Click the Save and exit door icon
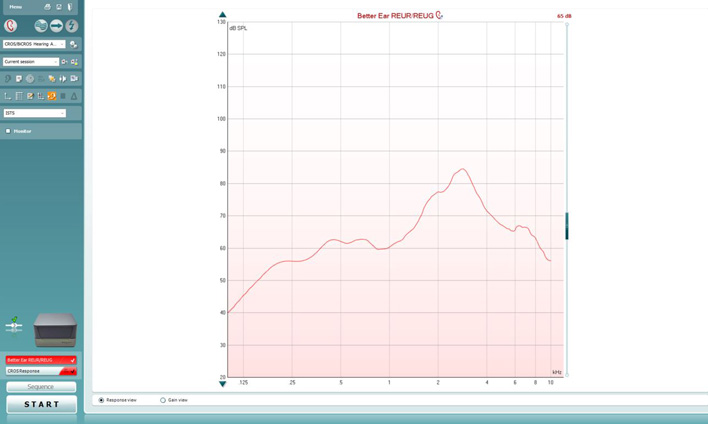Screen dimensions: 708x424 (x=70, y=7)
